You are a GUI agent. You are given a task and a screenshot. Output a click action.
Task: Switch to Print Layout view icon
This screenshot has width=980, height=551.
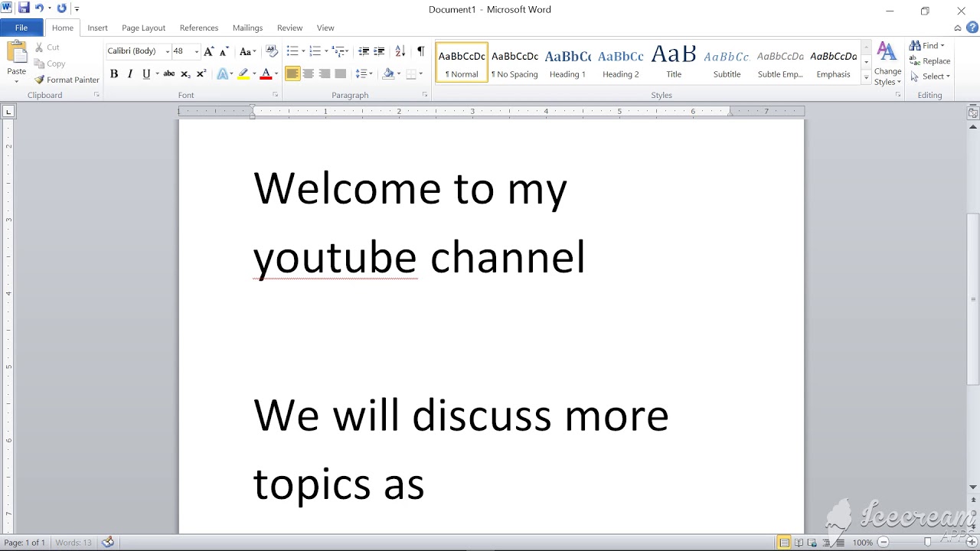point(785,543)
